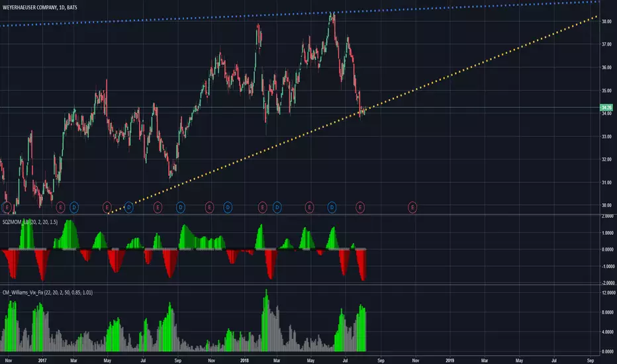Click the 12.0000 value on the Vix Fix scale

[x=608, y=293]
